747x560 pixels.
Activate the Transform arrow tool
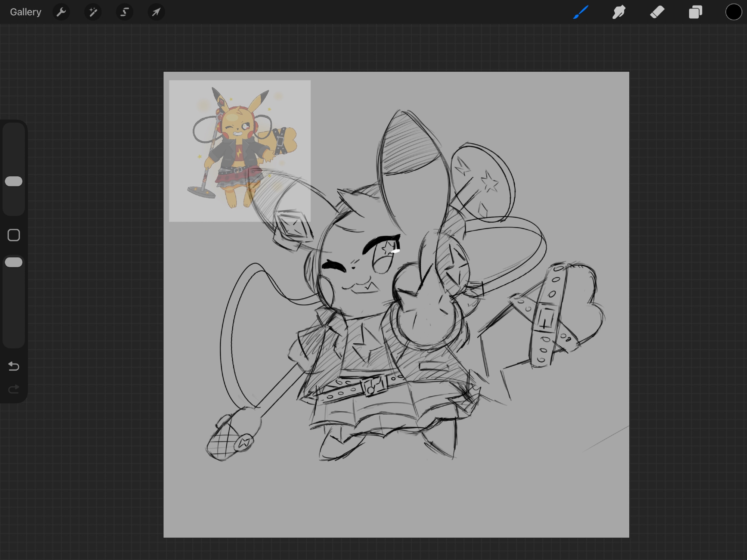pyautogui.click(x=156, y=12)
